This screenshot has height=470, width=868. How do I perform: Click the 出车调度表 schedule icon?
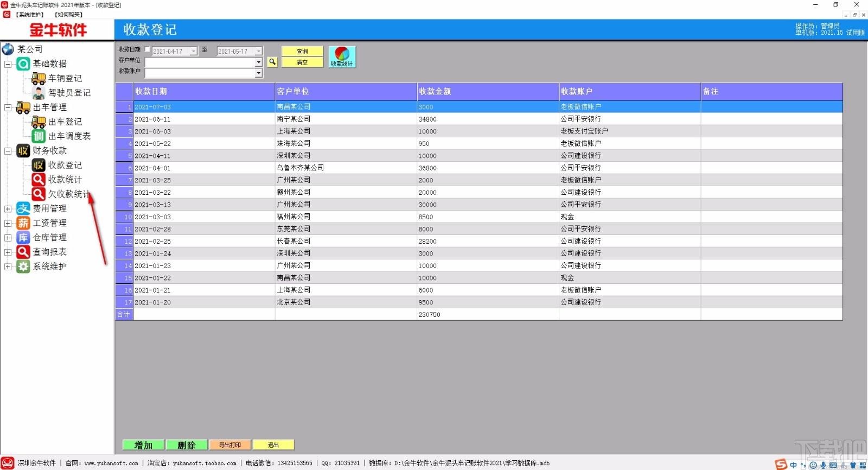39,136
